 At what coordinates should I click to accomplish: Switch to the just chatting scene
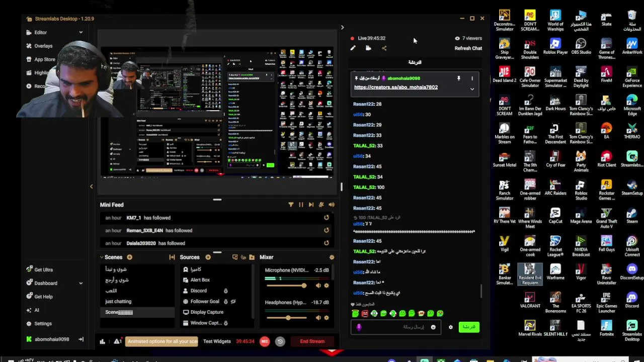(118, 302)
